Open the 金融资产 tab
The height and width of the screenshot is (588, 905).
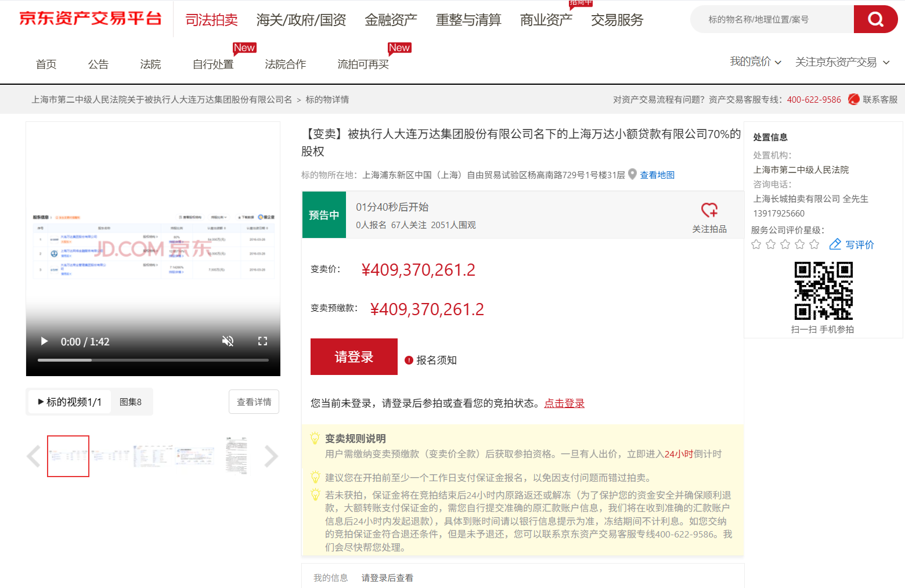click(391, 20)
